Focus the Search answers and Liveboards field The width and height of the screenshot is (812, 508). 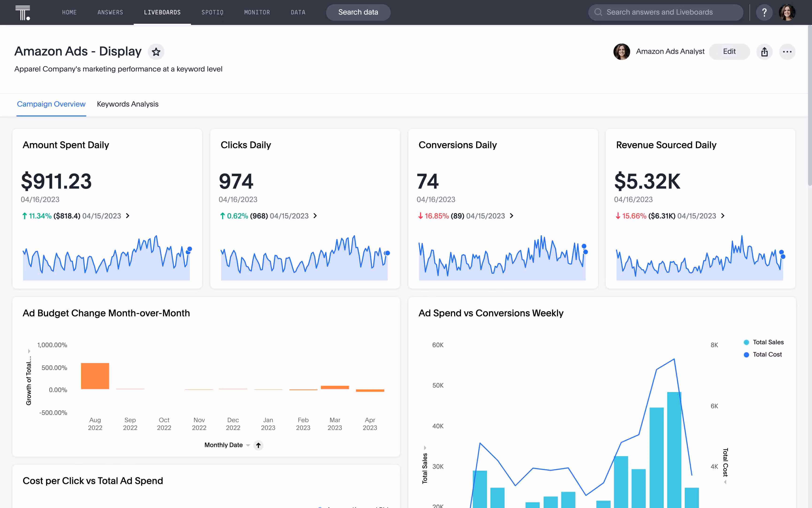click(x=665, y=12)
